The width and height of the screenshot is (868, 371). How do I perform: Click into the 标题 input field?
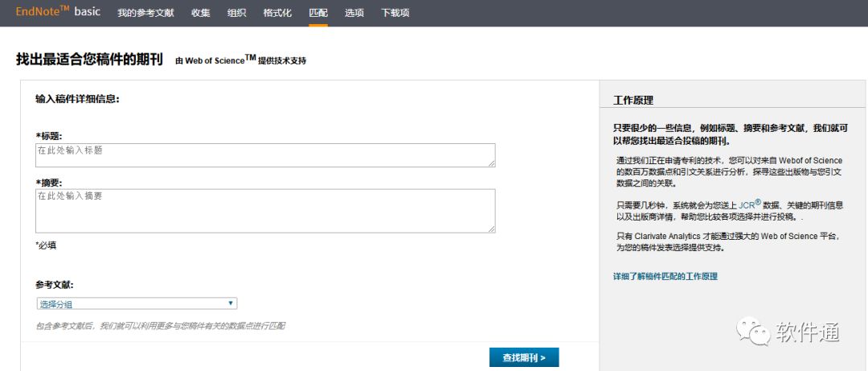265,155
